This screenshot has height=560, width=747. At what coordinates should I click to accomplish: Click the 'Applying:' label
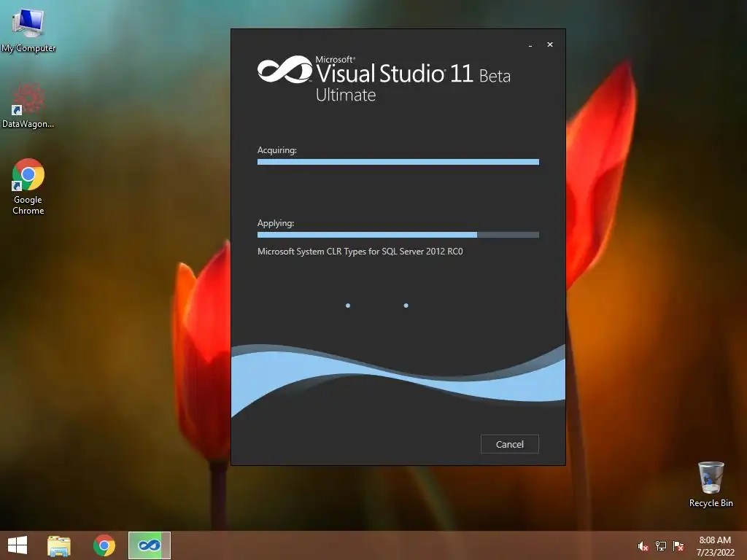[x=276, y=223]
